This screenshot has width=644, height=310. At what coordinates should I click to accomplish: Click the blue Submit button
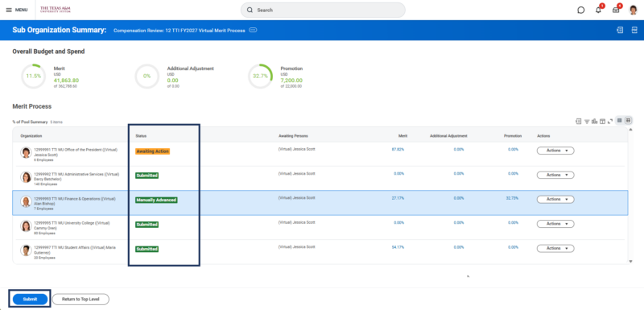pyautogui.click(x=30, y=300)
